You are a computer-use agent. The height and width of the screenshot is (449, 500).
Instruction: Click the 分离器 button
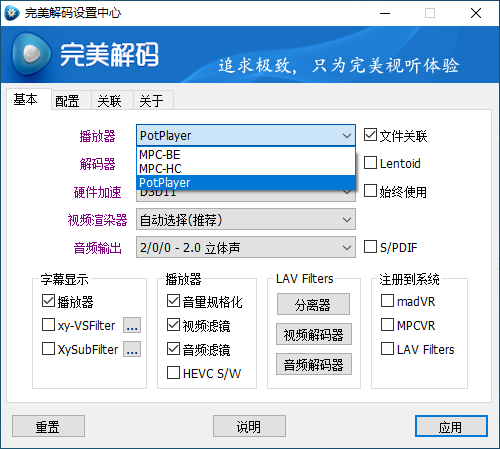click(313, 304)
